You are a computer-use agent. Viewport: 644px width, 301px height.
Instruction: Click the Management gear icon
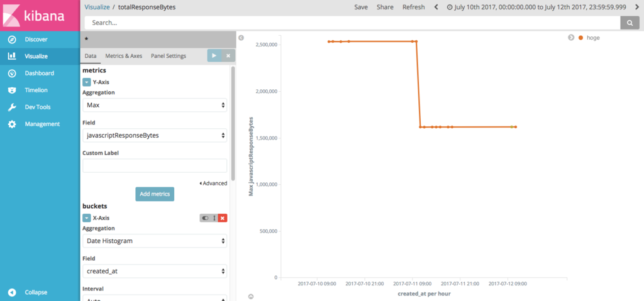coord(13,124)
